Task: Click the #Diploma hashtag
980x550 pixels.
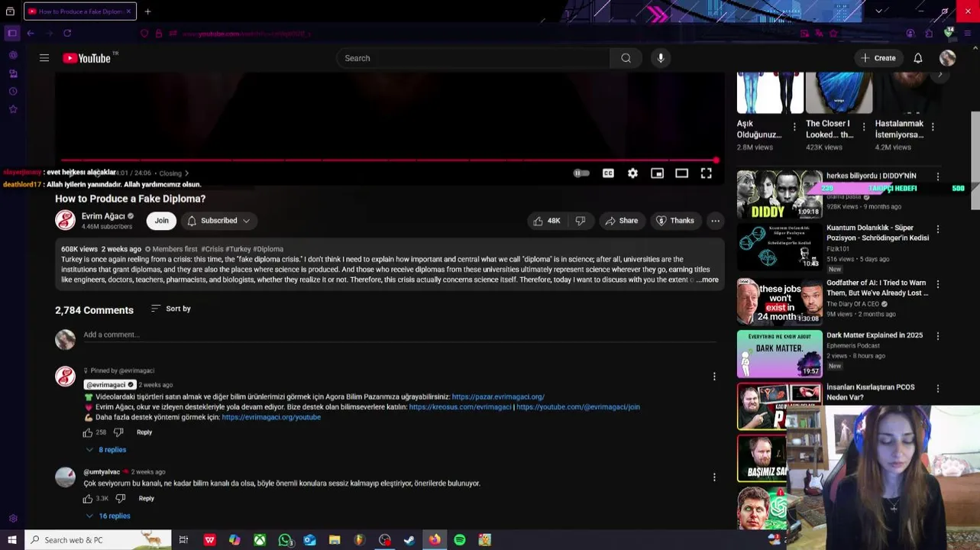Action: (268, 249)
